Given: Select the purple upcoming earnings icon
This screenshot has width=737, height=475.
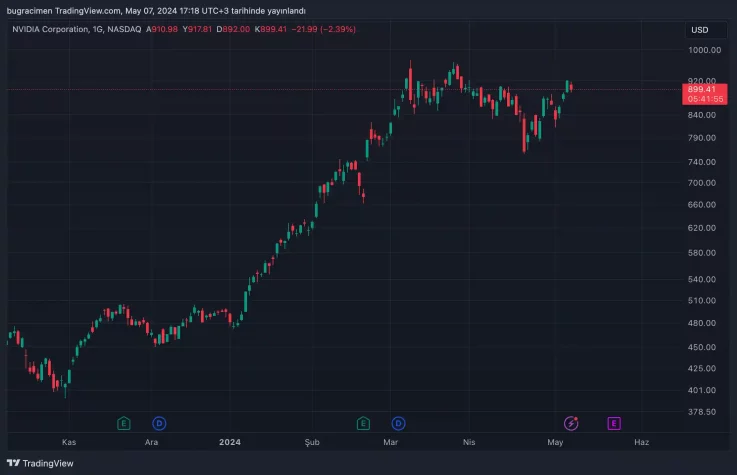Looking at the screenshot, I should [613, 423].
